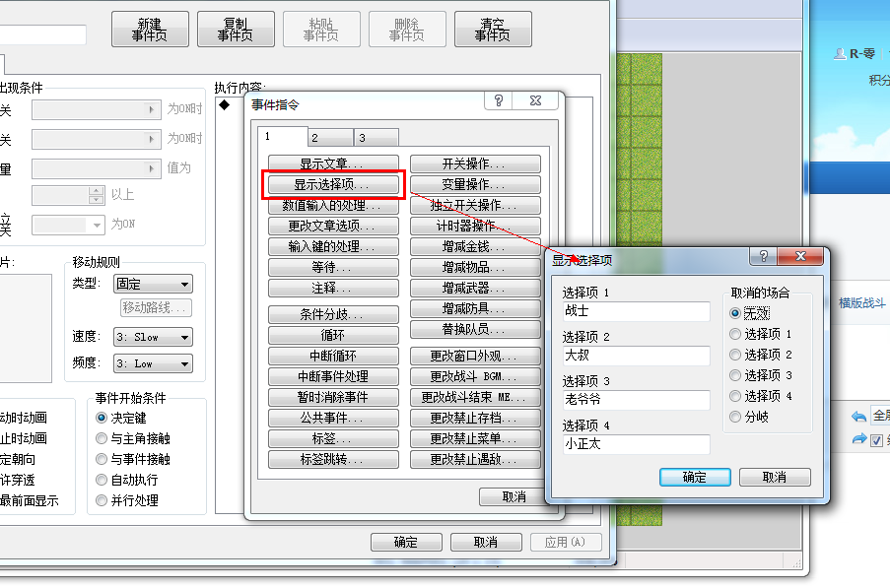Click 新建事件页 button
The height and width of the screenshot is (588, 890).
pyautogui.click(x=150, y=30)
